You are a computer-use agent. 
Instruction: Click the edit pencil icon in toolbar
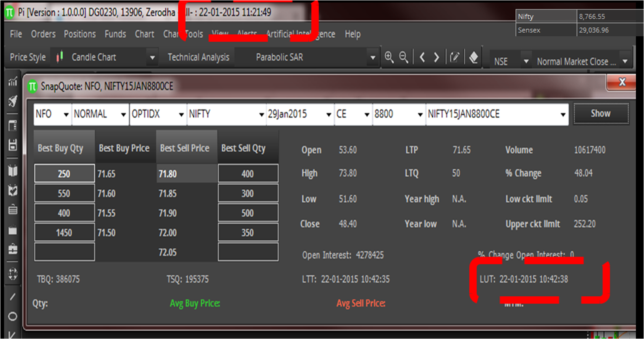(454, 58)
